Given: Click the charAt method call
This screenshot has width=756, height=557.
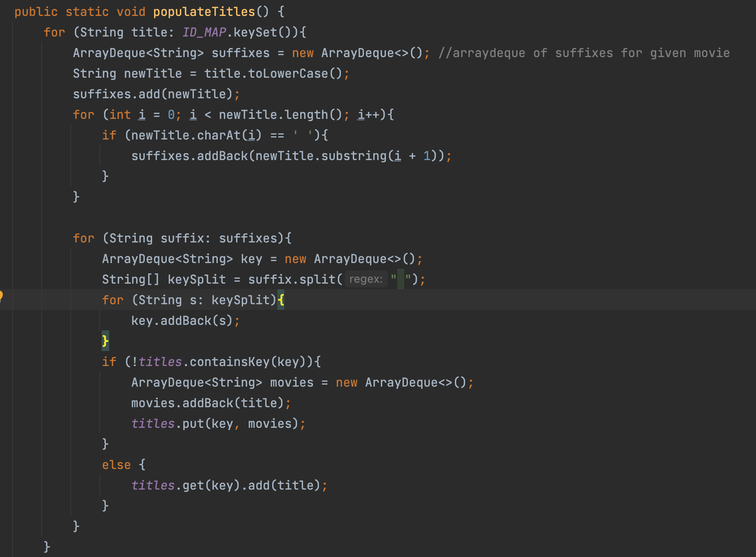Looking at the screenshot, I should click(218, 135).
